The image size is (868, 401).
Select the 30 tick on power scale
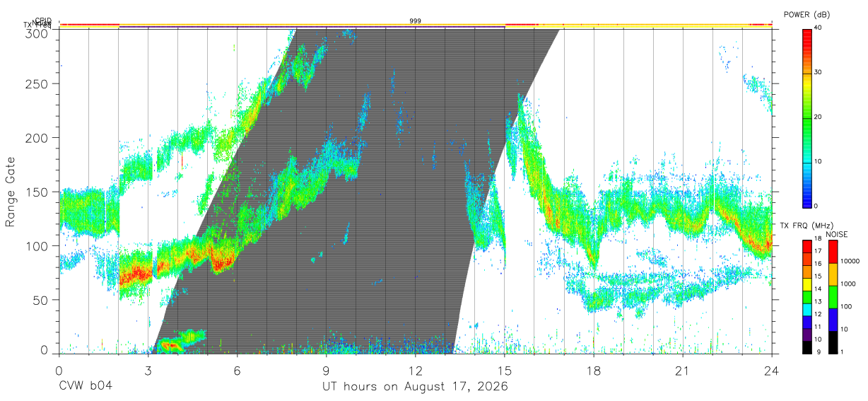819,73
